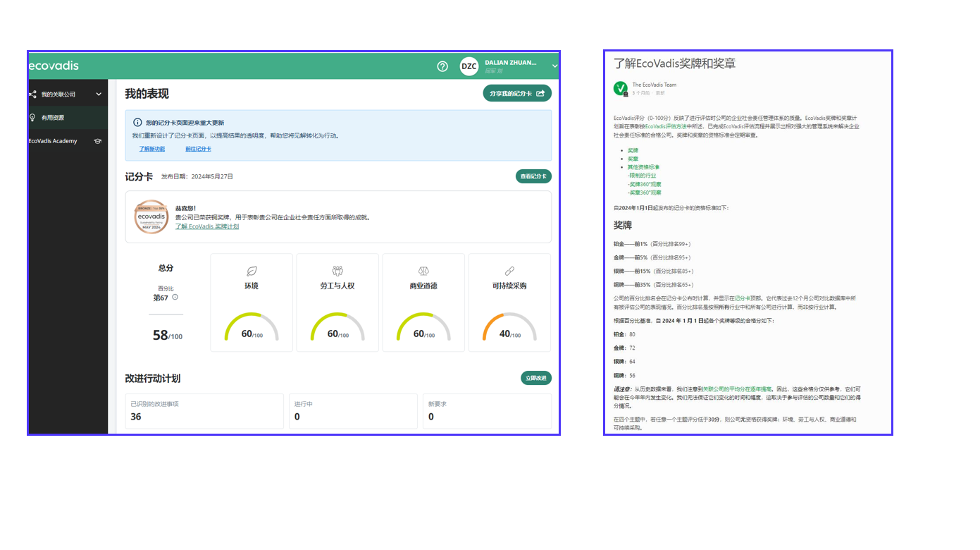Open EcoVadis Academy in the sidebar
Image resolution: width=980 pixels, height=550 pixels.
click(x=54, y=141)
